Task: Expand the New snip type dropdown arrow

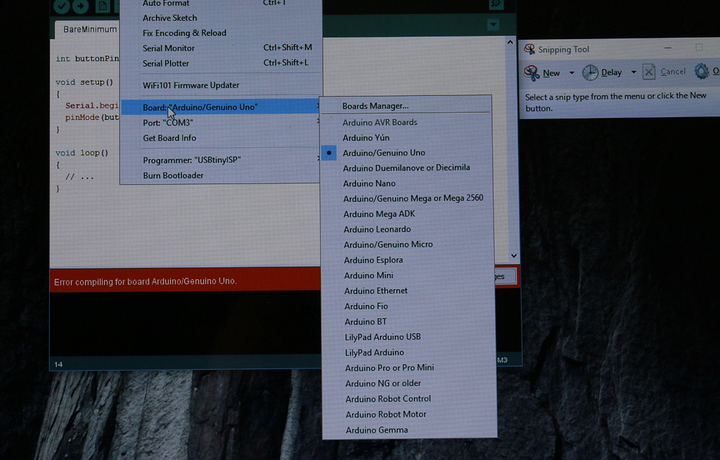Action: click(x=572, y=73)
